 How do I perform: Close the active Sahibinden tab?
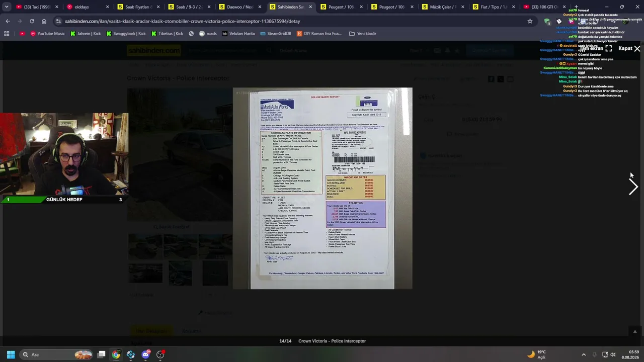(310, 7)
